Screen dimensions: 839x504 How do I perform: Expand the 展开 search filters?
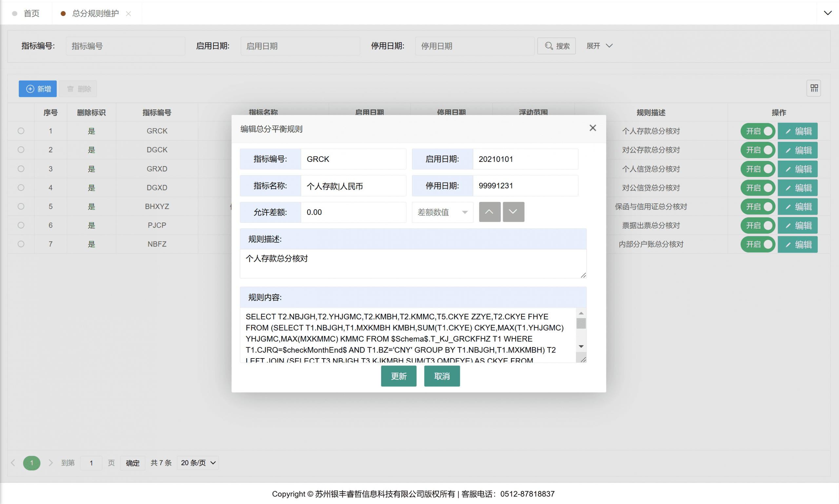click(x=599, y=46)
